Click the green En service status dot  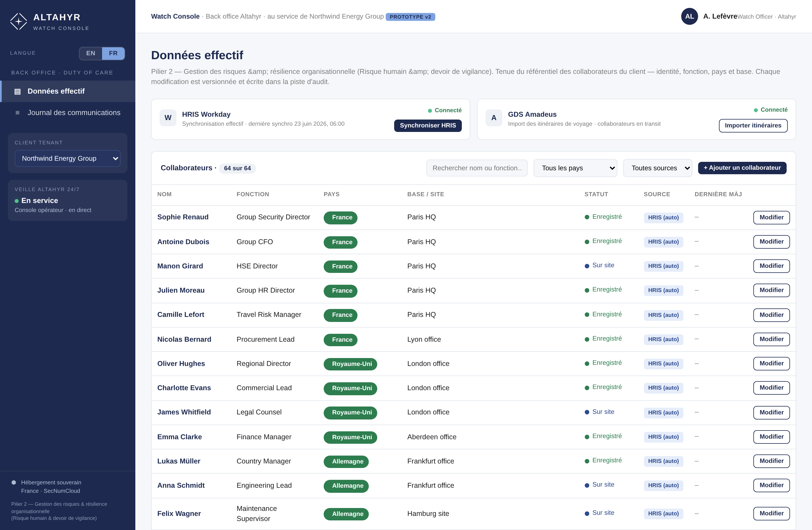[x=16, y=201]
